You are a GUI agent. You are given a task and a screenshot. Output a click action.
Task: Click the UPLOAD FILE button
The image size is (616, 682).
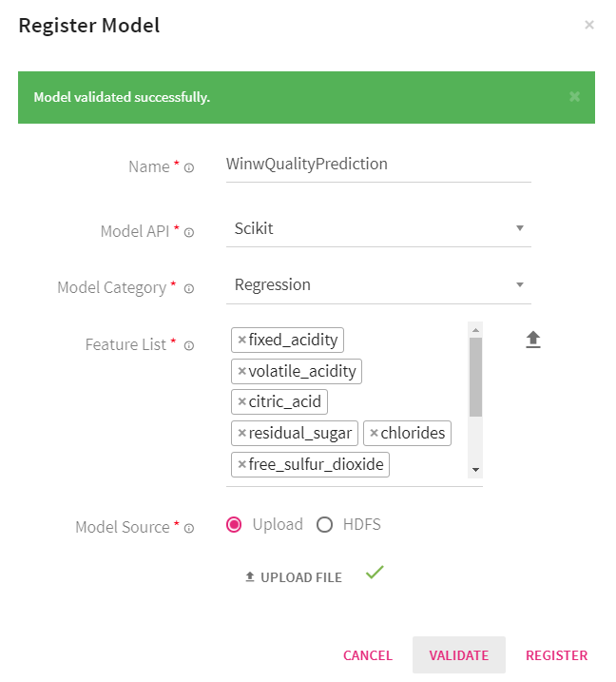[x=294, y=577]
